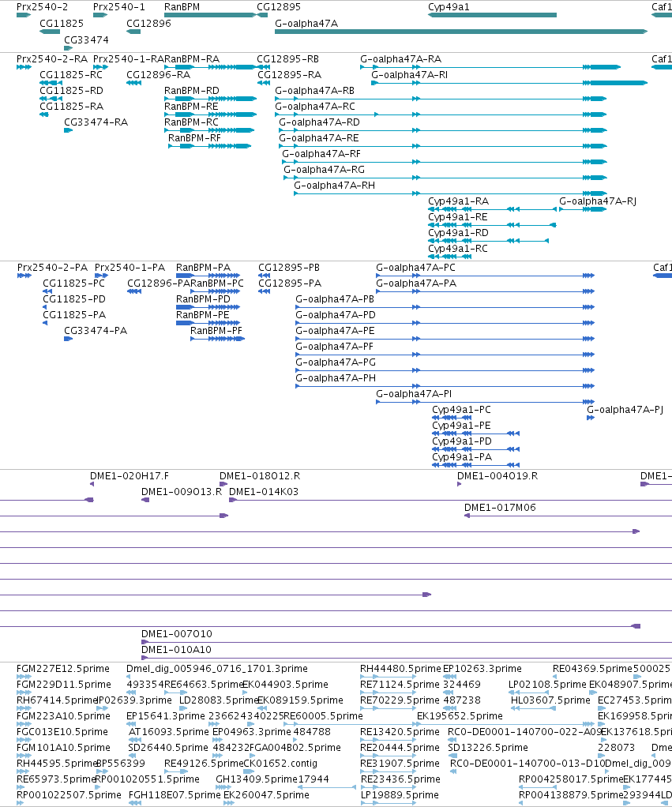This screenshot has width=672, height=807.
Task: Pick the CG12896 gene label
Action: click(148, 24)
